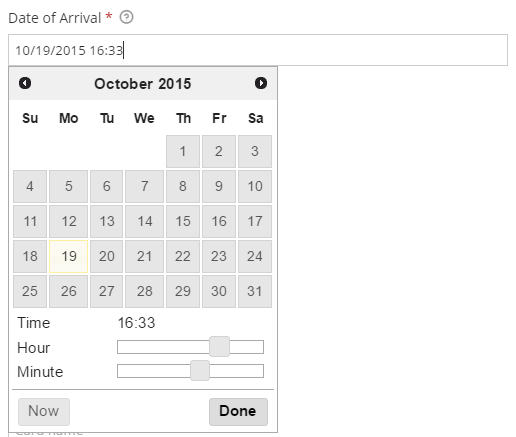Click the Now button

coord(44,411)
